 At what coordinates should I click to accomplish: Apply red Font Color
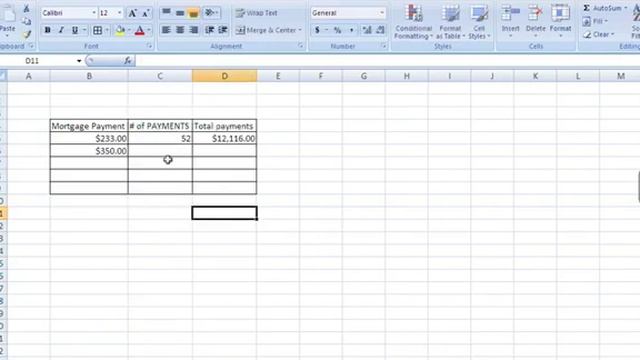coord(140,30)
